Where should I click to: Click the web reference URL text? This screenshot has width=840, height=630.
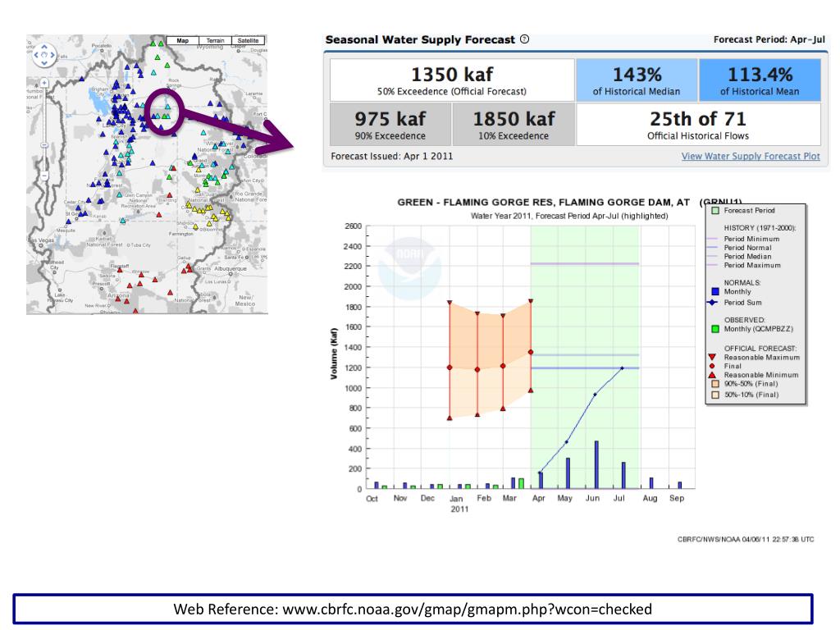(413, 609)
